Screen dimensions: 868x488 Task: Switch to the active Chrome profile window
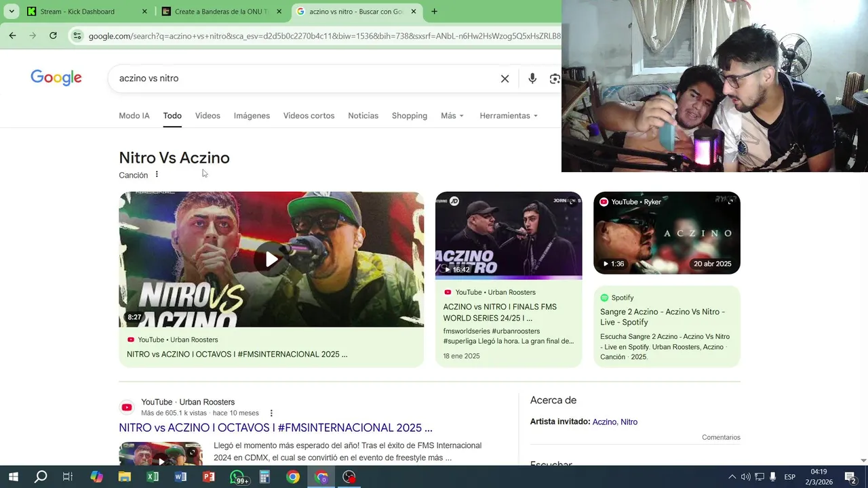tap(321, 476)
